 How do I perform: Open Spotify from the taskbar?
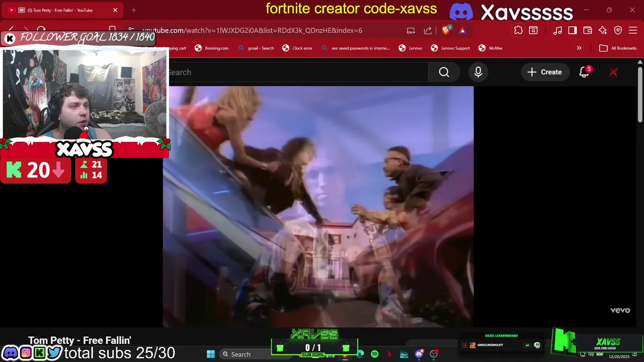click(x=374, y=354)
